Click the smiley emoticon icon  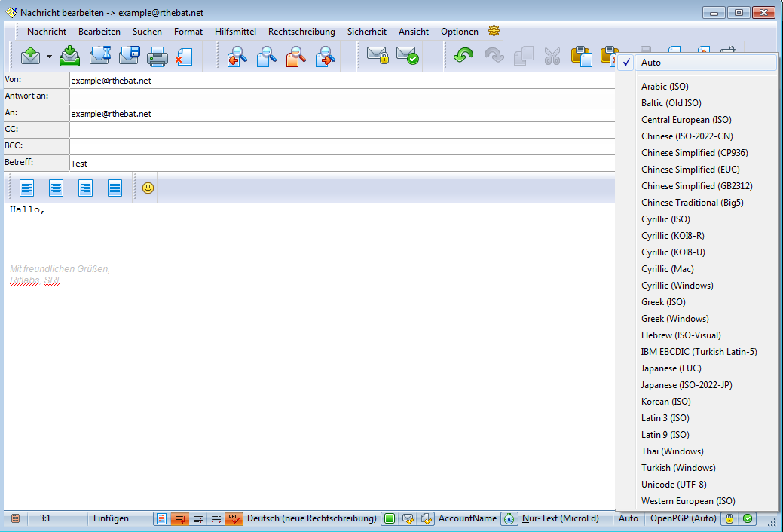(148, 188)
